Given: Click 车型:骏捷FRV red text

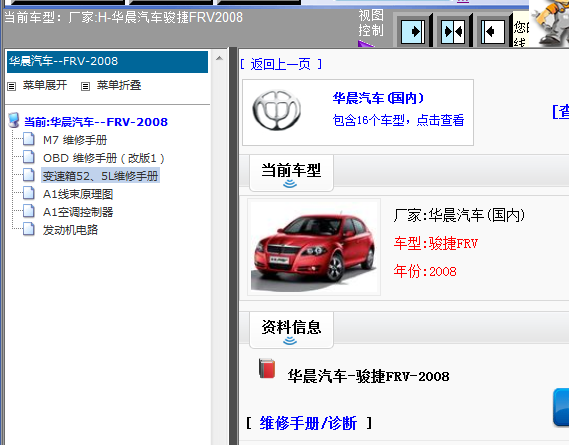Looking at the screenshot, I should coord(435,243).
